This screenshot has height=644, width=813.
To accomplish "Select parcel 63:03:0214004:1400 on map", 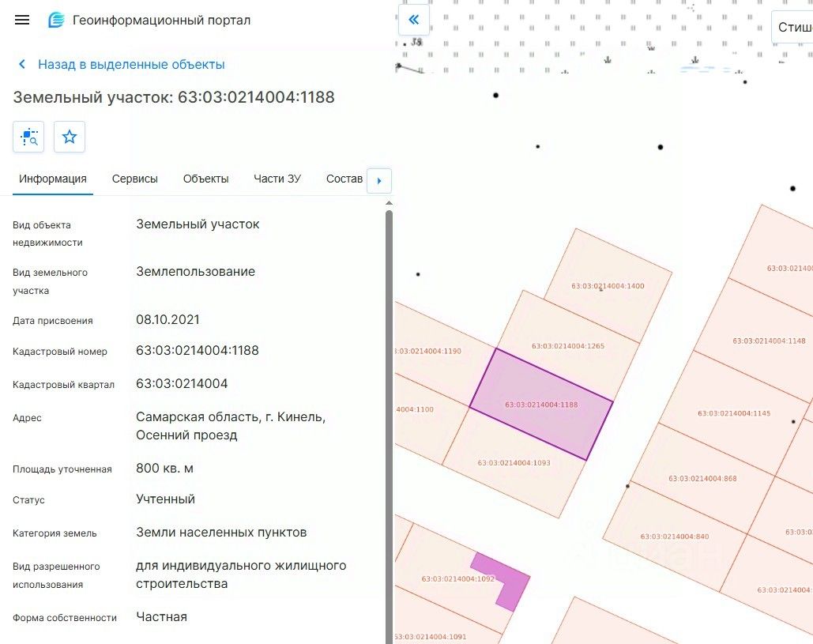I will tap(608, 286).
